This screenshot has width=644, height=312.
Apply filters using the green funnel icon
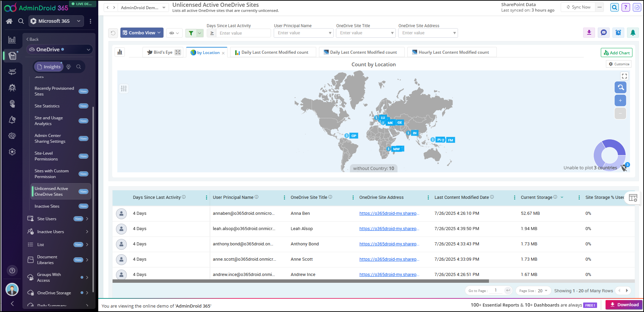point(191,33)
